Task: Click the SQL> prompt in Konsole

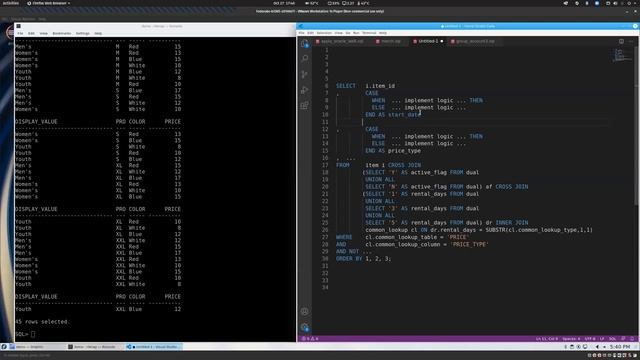Action: (x=22, y=334)
